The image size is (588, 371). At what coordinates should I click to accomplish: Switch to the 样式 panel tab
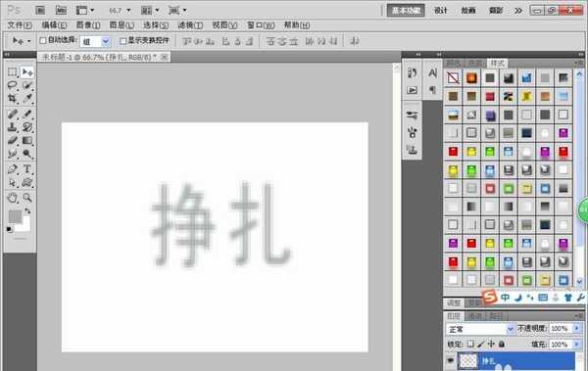[x=498, y=63]
